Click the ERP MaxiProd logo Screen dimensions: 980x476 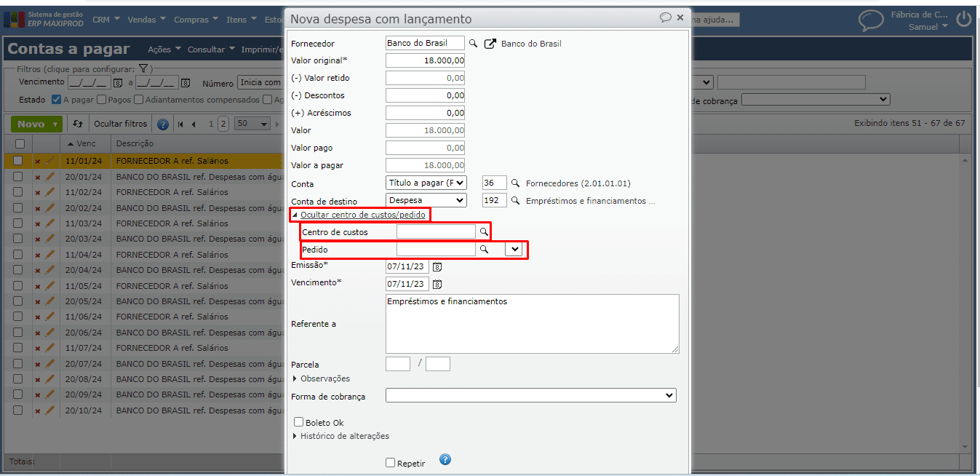pos(45,19)
